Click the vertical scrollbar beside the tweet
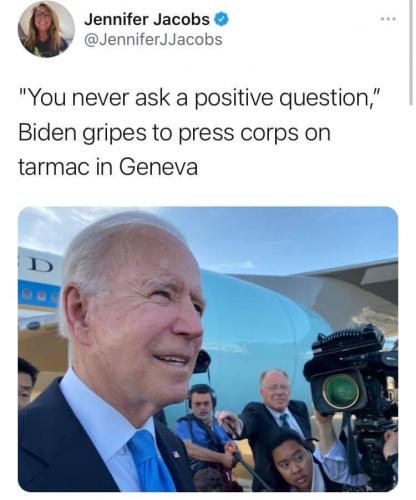The image size is (416, 500). (411, 53)
